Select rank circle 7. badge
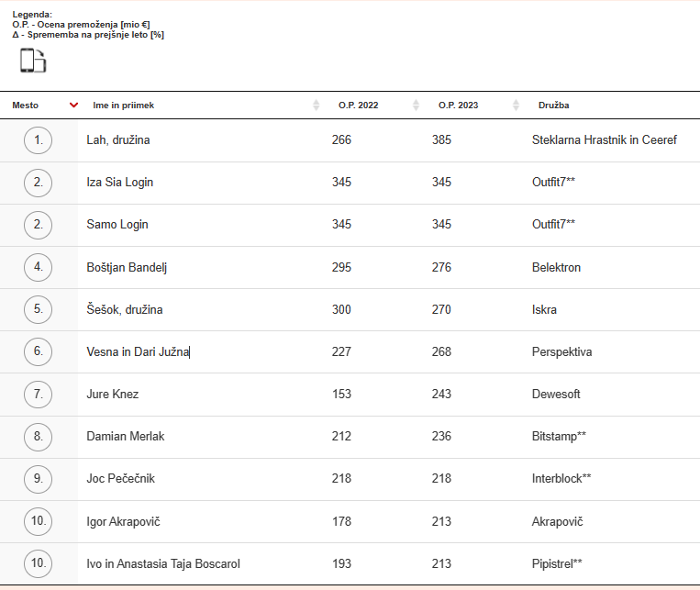700x590 pixels. tap(38, 394)
